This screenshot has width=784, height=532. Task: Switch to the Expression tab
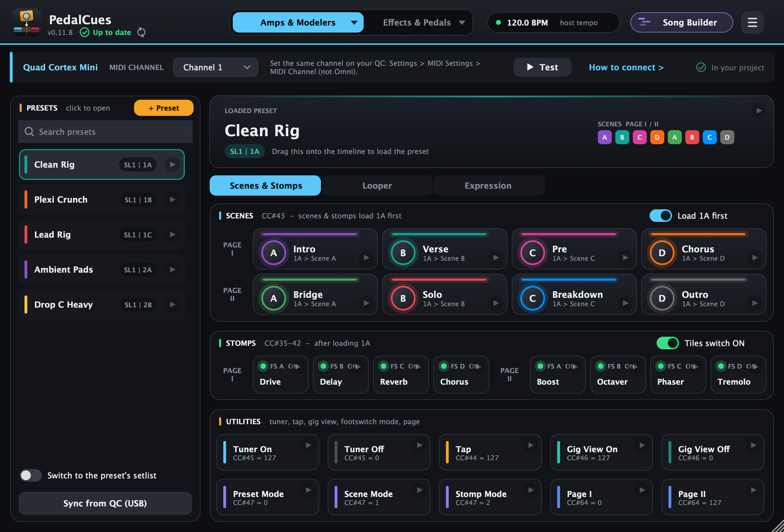489,185
